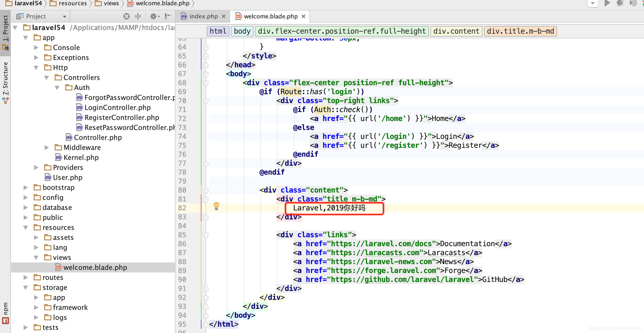Select the config folder
The image size is (644, 333).
tap(49, 198)
